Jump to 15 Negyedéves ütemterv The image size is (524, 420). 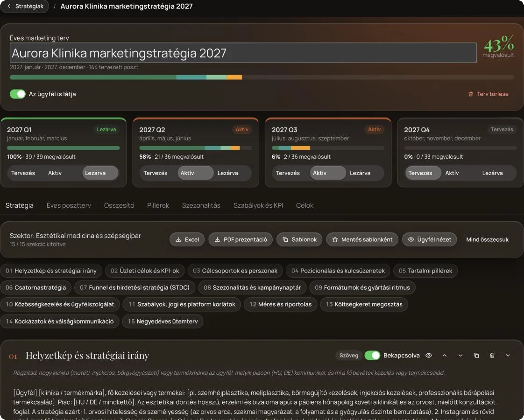tap(163, 321)
